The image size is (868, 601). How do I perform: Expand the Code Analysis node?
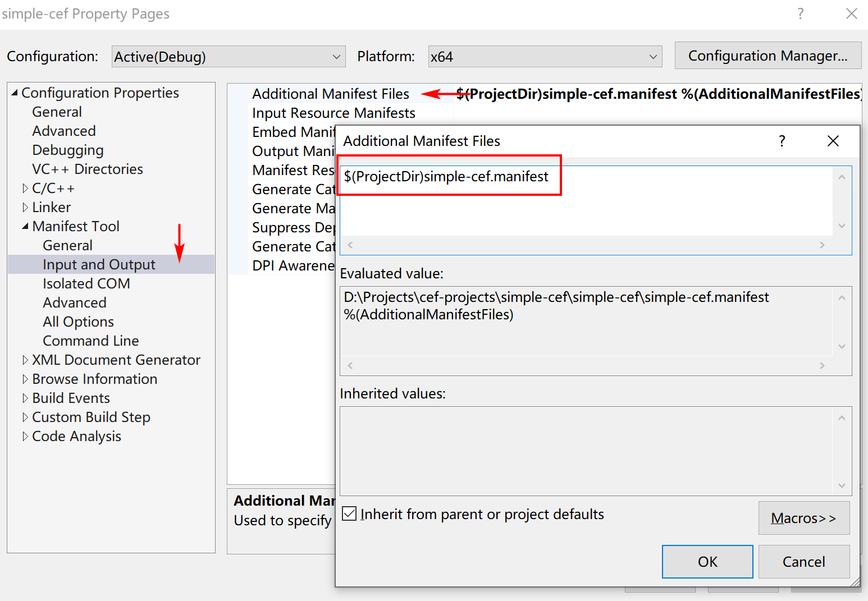coord(25,436)
